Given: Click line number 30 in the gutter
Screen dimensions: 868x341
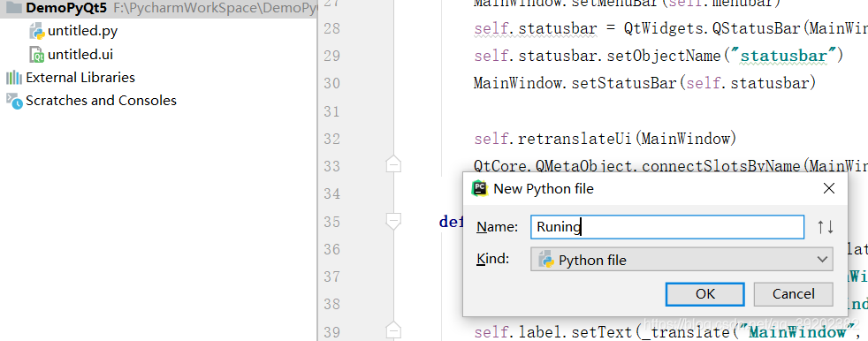Looking at the screenshot, I should [x=331, y=84].
